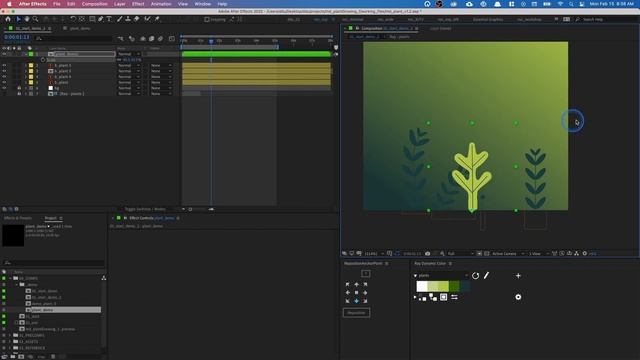The width and height of the screenshot is (640, 360).
Task: Open the blend mode dropdown for bg layer
Action: [x=129, y=88]
